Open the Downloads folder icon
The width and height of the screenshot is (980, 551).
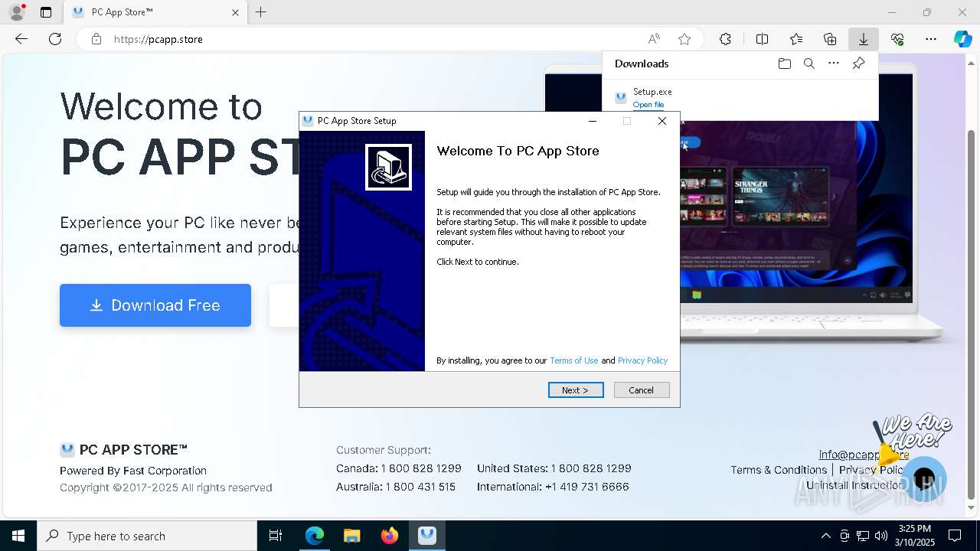coord(784,64)
